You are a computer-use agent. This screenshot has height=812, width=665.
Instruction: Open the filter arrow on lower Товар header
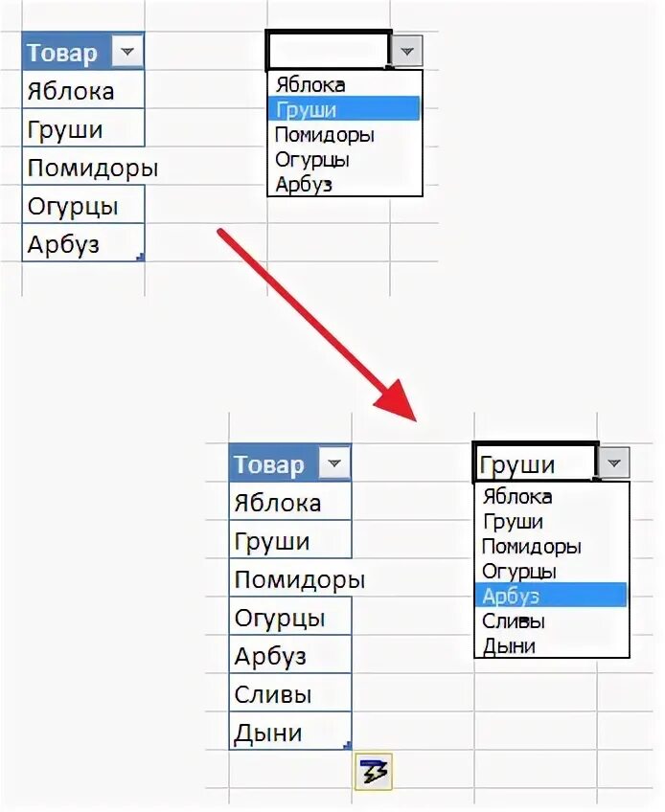pyautogui.click(x=334, y=462)
